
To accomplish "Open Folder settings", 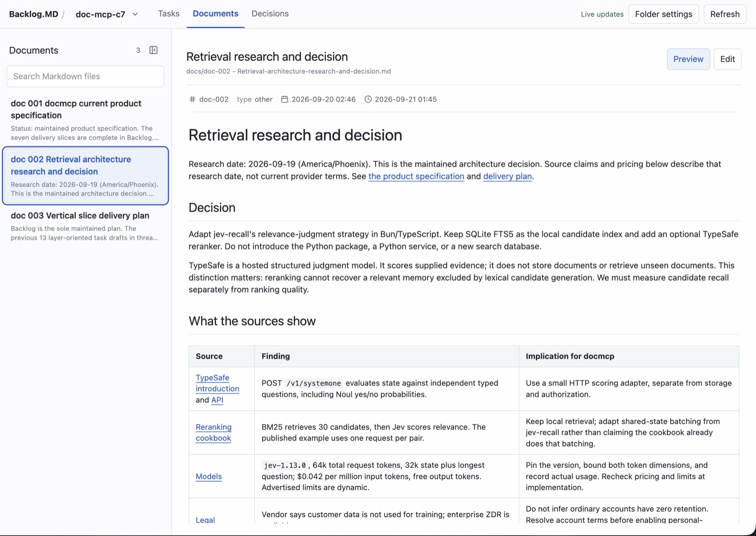I will 663,14.
